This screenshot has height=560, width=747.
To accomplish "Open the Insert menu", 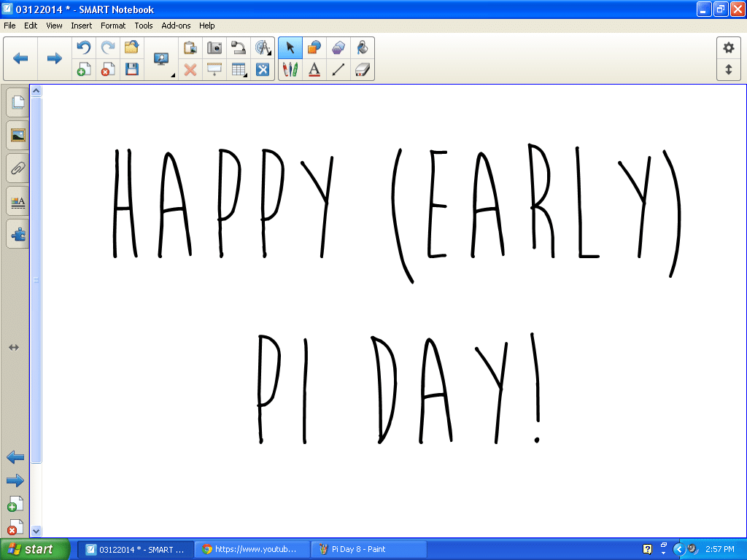I will coord(82,26).
